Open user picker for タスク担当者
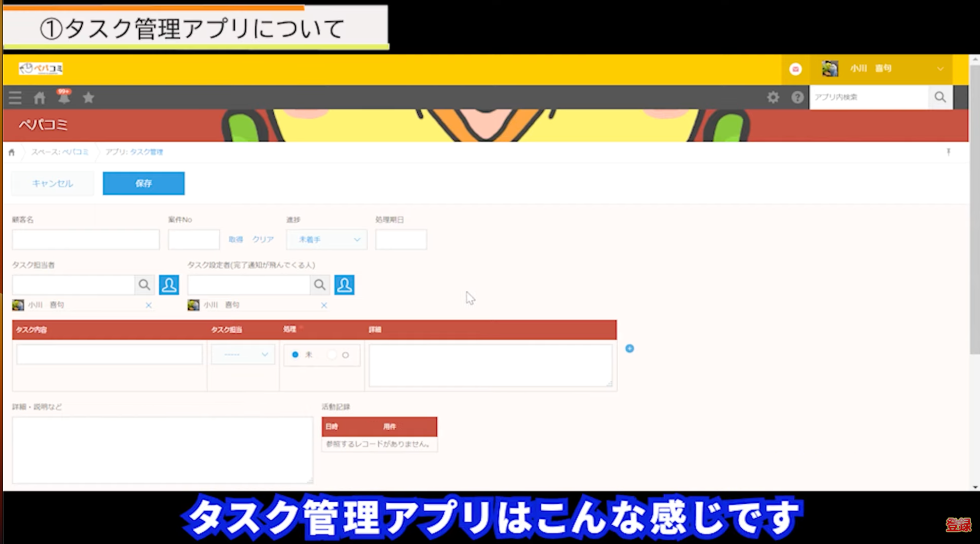 [x=169, y=285]
